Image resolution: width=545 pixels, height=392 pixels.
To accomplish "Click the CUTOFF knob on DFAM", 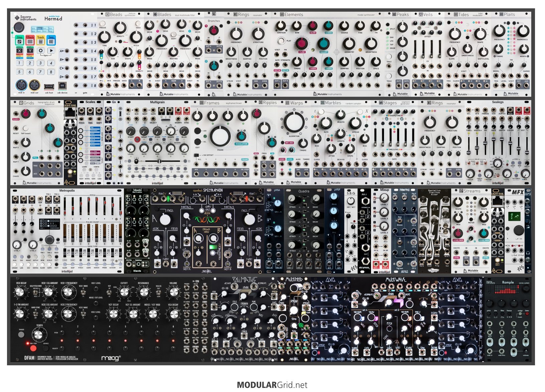I will (124, 293).
